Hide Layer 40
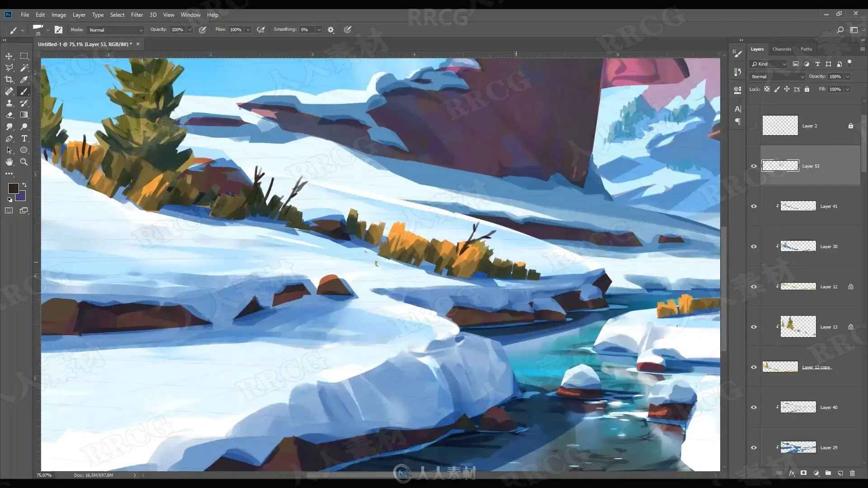Viewport: 868px width, 488px height. 754,407
